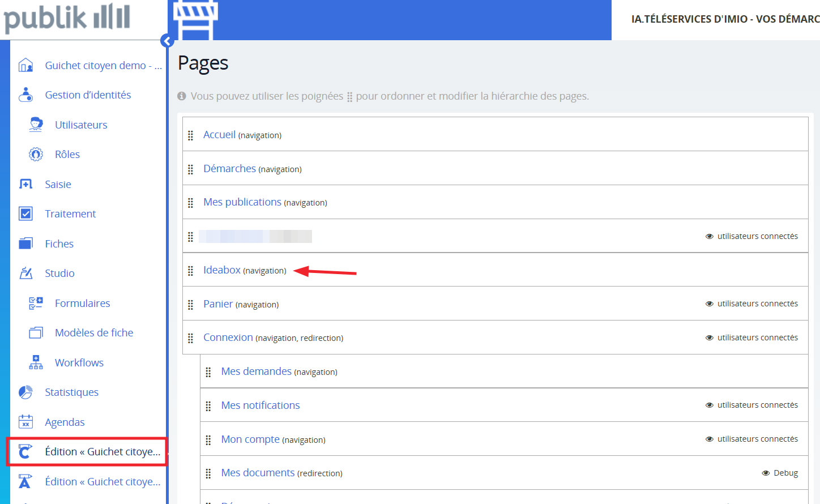Click eye icon on Connexion row

[x=709, y=338]
